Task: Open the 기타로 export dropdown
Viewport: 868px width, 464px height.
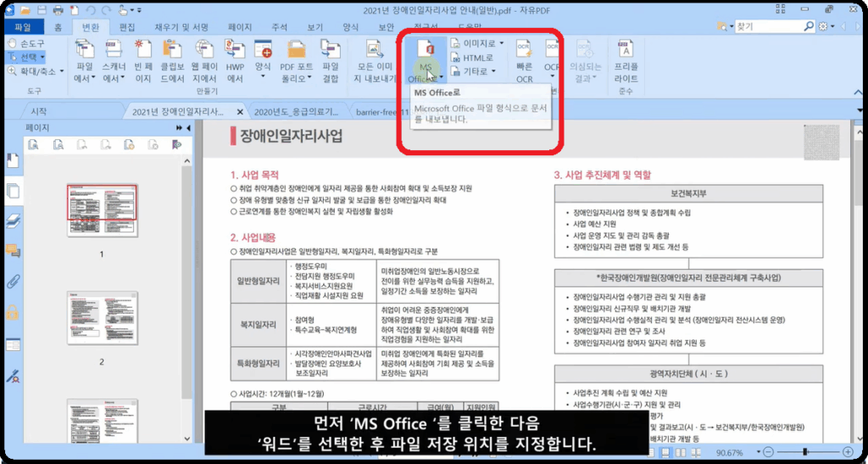Action: point(477,72)
